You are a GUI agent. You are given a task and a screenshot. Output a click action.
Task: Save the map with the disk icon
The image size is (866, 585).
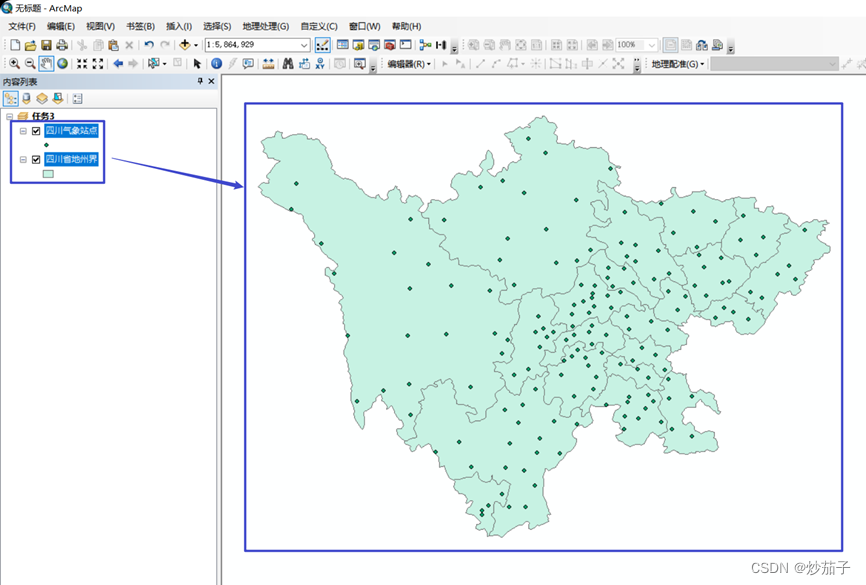tap(46, 45)
